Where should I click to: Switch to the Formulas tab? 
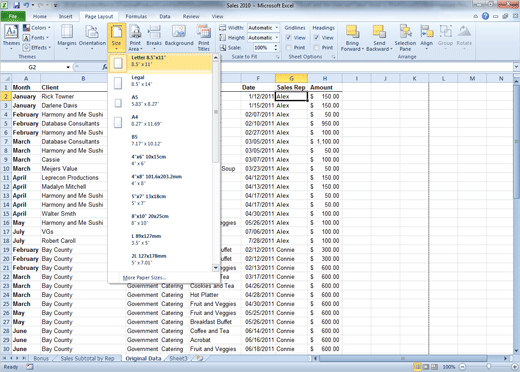click(x=136, y=16)
